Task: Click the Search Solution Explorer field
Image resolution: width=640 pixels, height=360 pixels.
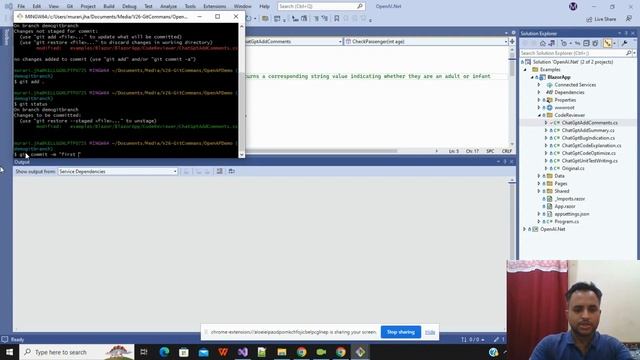Action: coord(573,53)
